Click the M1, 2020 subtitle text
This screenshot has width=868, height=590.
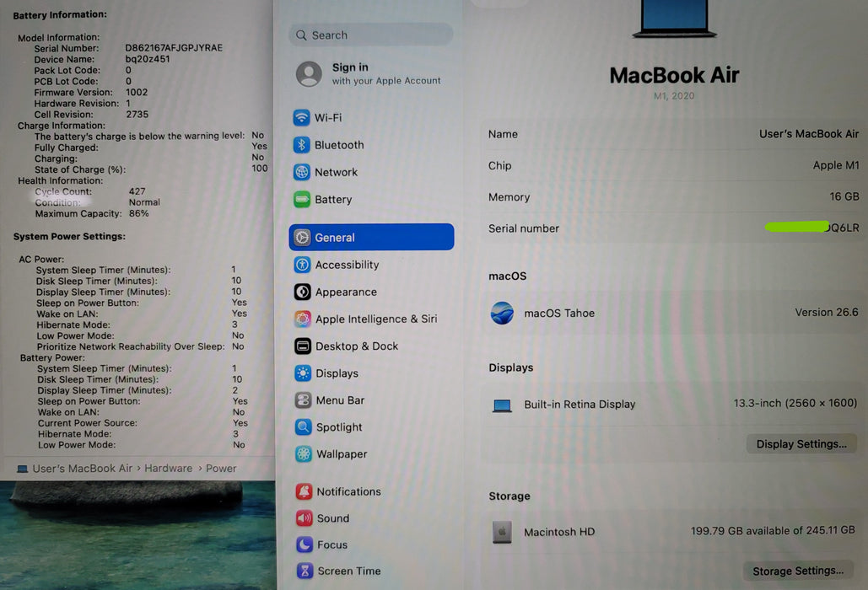(674, 95)
